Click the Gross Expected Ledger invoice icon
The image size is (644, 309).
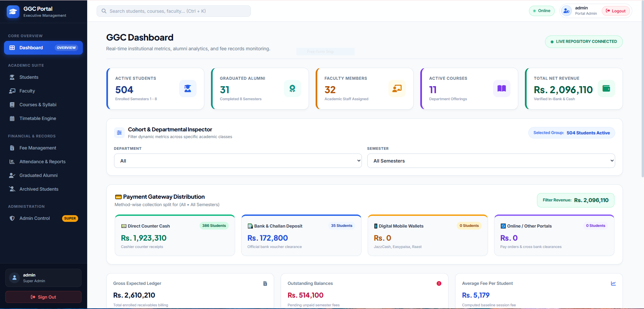(265, 284)
